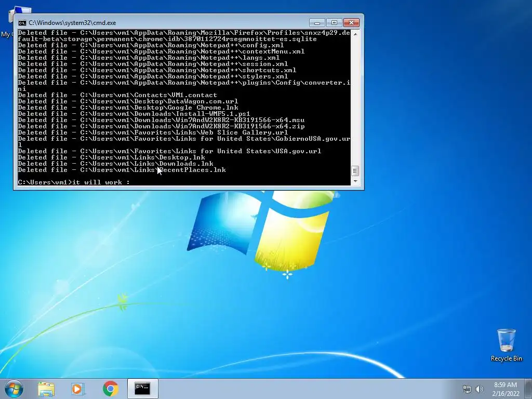Screen dimensions: 532x399
Task: Click the Firefox\Profiles deleted line
Action: click(x=184, y=33)
